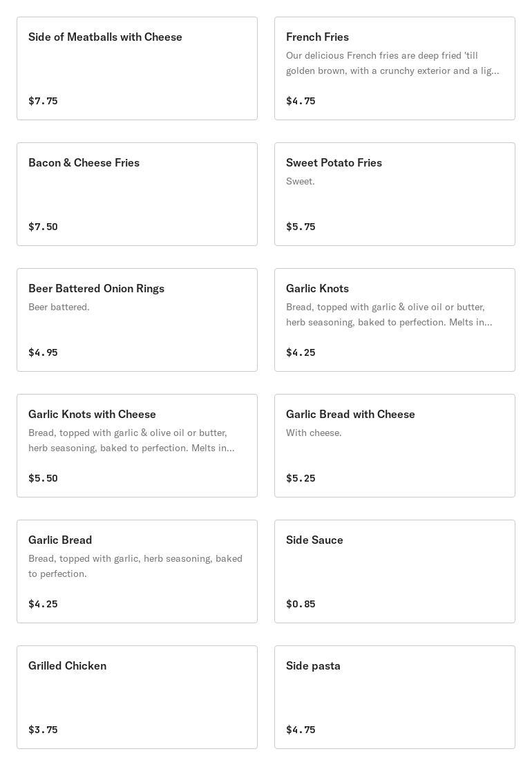The height and width of the screenshot is (767, 532).
Task: Select the French Fries menu card
Action: (x=395, y=68)
